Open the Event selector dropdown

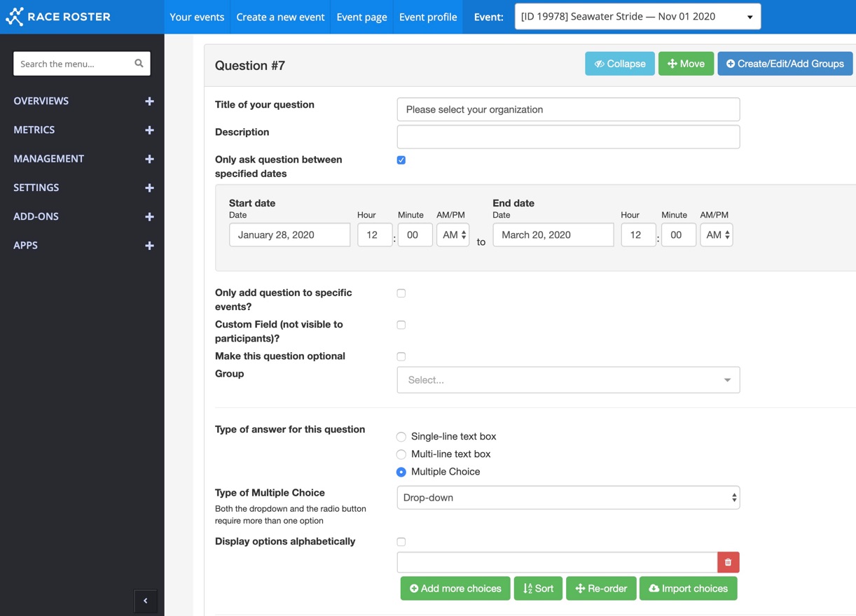coord(637,17)
